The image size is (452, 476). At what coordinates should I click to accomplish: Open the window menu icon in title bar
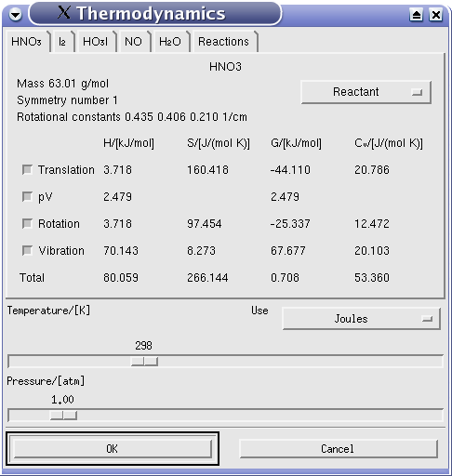[15, 14]
